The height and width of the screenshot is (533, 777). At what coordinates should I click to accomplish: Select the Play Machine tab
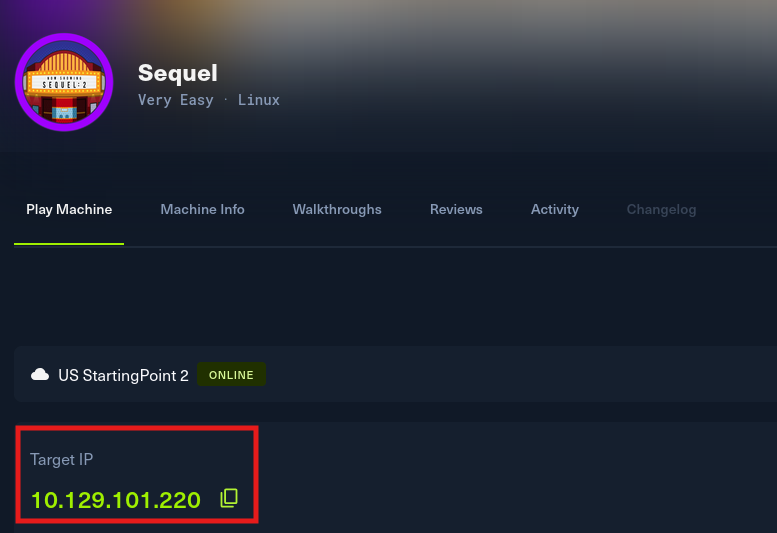point(69,210)
